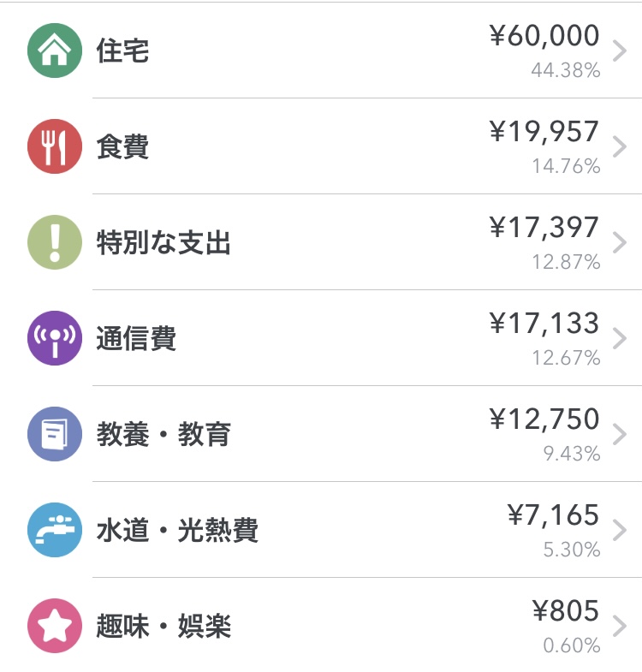The width and height of the screenshot is (642, 672).
Task: Tap the book icon for 教養・教育
Action: click(x=55, y=434)
